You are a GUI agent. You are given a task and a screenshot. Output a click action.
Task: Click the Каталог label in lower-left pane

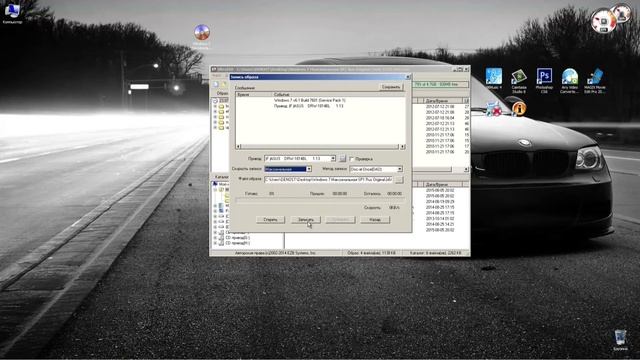[222, 177]
